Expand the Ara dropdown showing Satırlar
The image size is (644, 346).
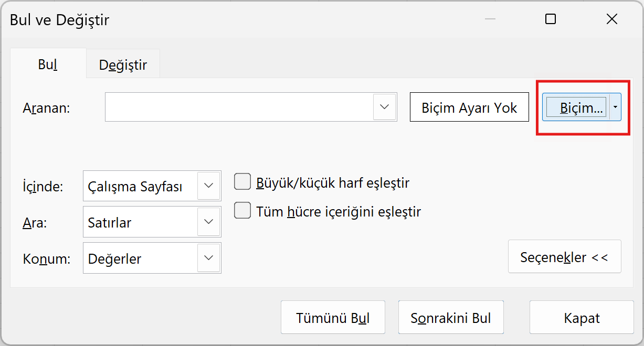(208, 222)
